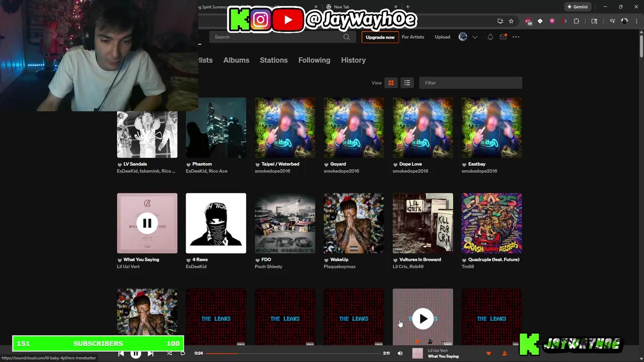Viewport: 644px width, 362px height.
Task: Click the user avatar in the header
Action: 463,37
